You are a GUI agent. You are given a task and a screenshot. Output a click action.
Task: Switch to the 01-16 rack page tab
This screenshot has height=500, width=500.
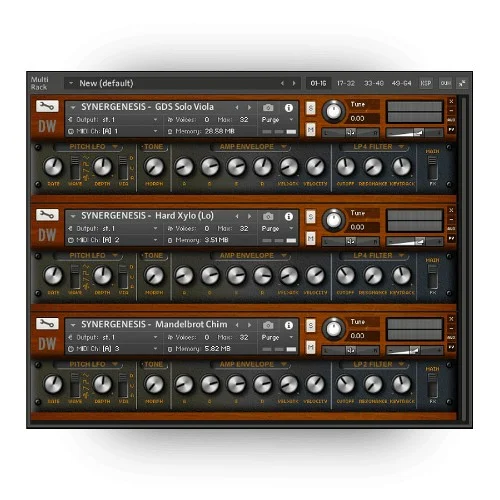(x=318, y=83)
